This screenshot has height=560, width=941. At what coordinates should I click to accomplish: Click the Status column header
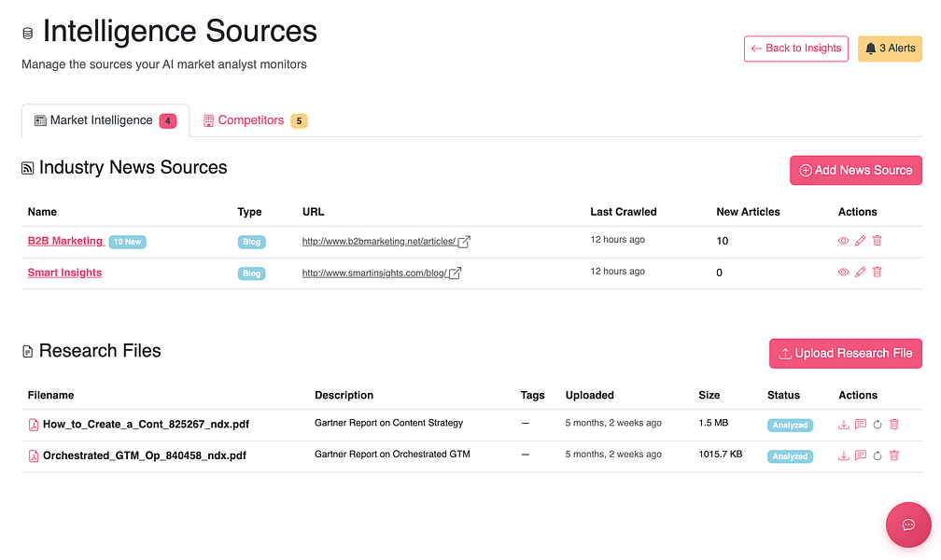coord(784,395)
